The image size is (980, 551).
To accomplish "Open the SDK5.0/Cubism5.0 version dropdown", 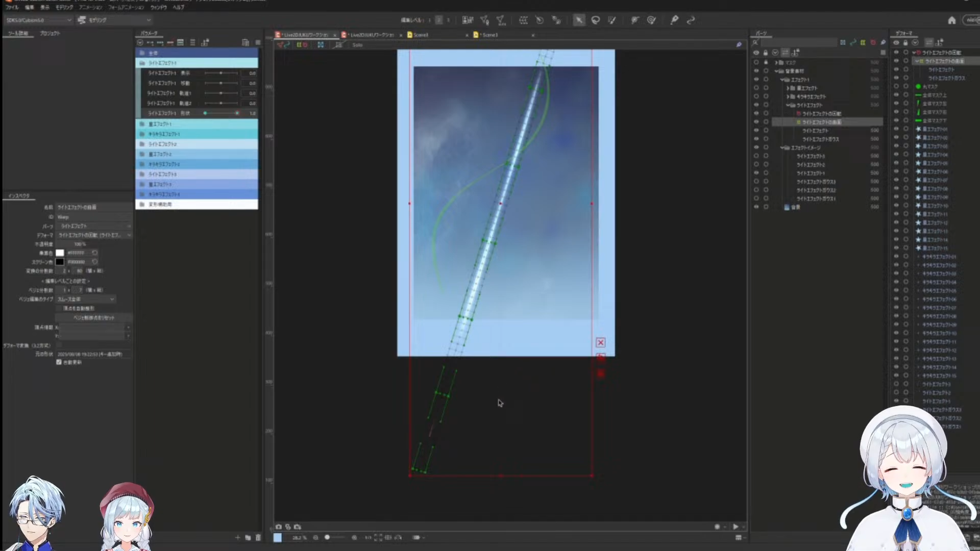I will pyautogui.click(x=39, y=20).
